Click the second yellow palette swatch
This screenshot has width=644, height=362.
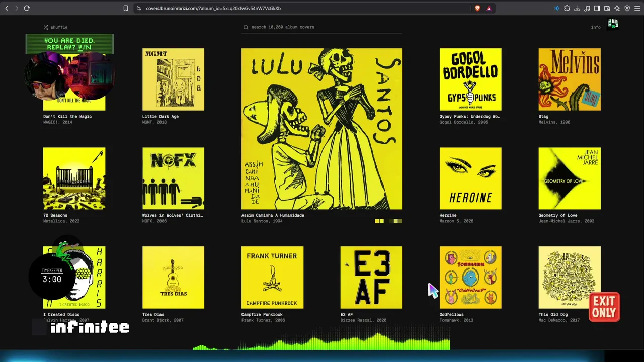(x=382, y=221)
